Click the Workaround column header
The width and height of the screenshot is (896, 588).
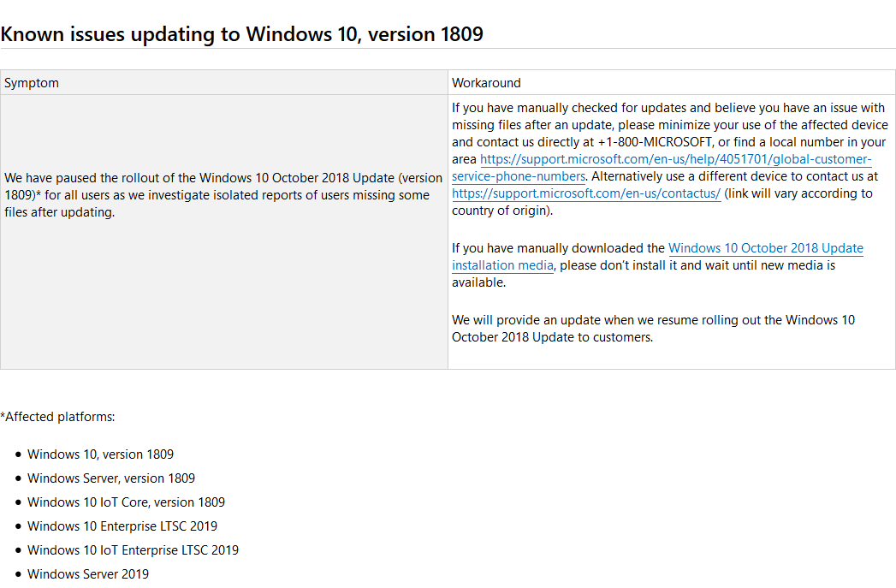point(486,83)
